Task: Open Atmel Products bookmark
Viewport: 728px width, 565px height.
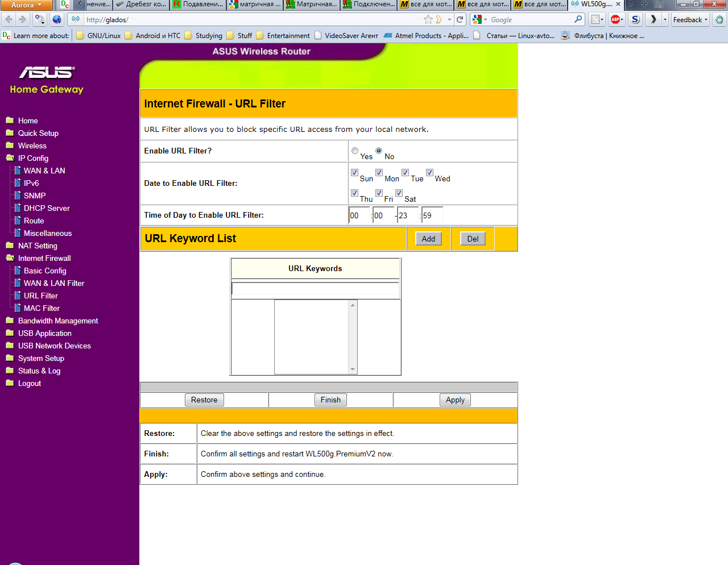Action: [427, 35]
